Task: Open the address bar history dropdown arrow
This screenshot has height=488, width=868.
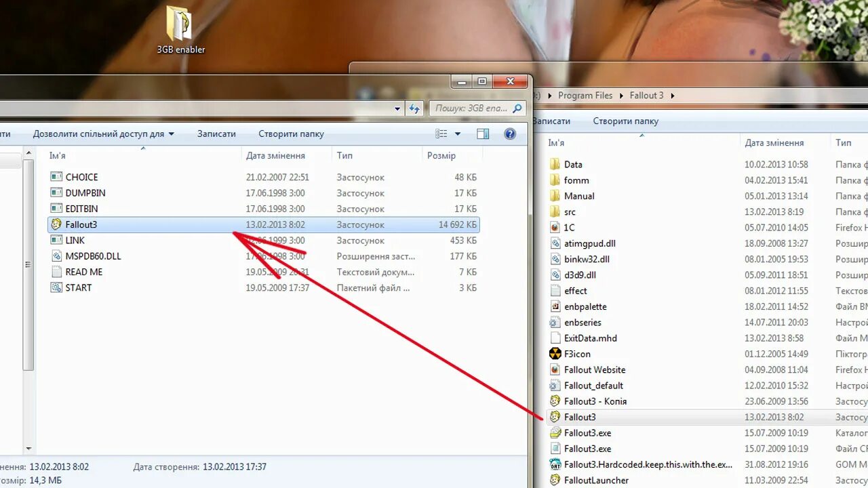Action: click(397, 108)
